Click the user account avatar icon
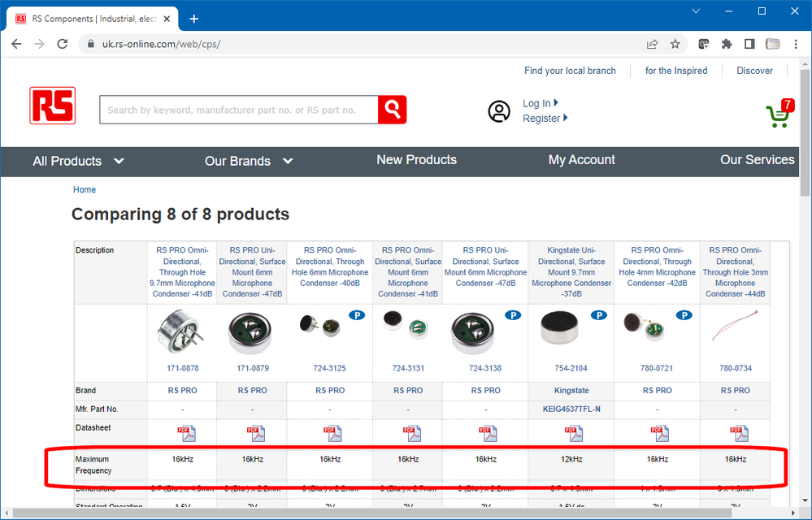Screen dimensions: 812x520 [x=499, y=111]
